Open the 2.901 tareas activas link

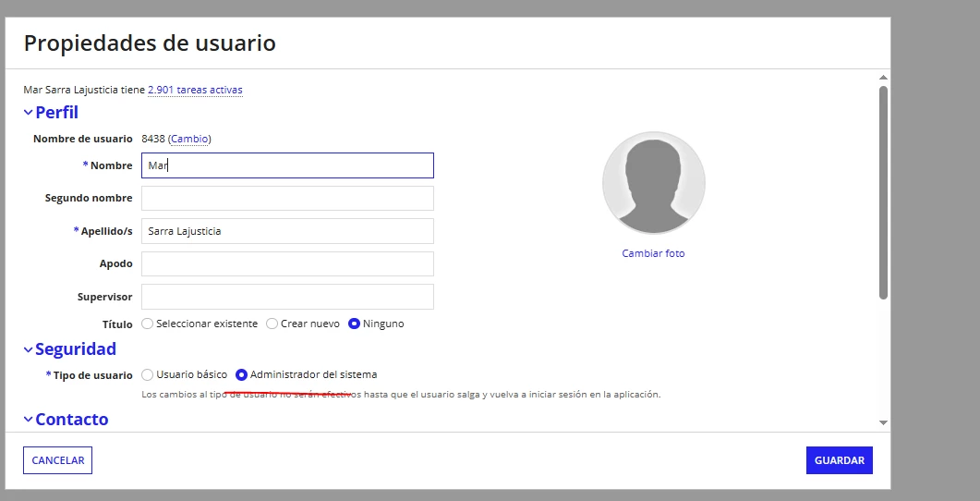point(195,90)
